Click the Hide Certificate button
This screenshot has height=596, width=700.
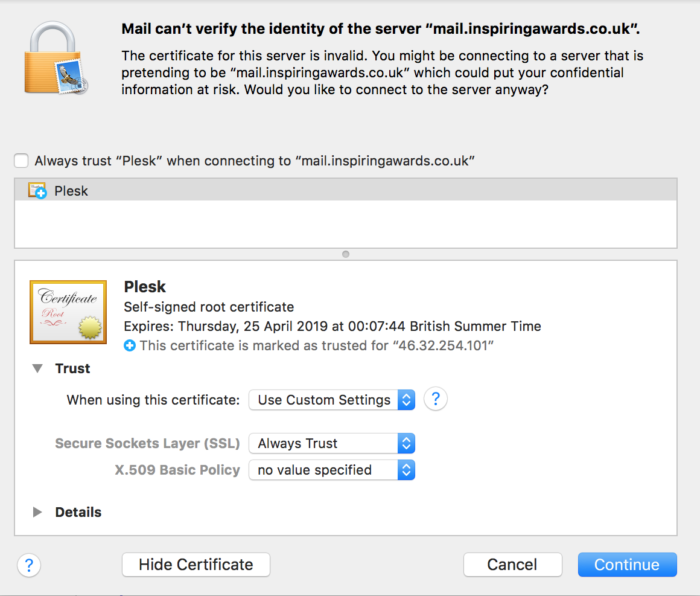(196, 564)
